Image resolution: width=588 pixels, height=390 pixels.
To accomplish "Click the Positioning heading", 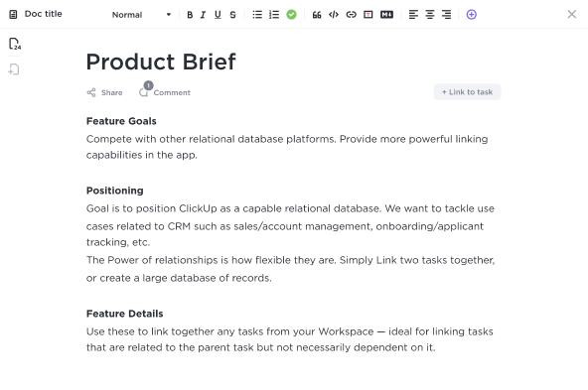I will tap(115, 191).
